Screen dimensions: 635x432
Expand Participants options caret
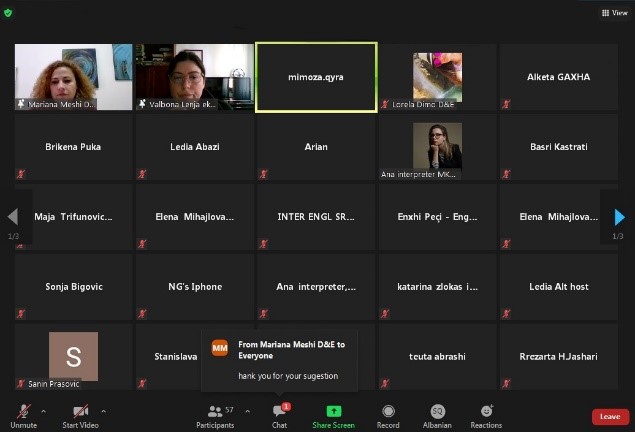click(247, 410)
